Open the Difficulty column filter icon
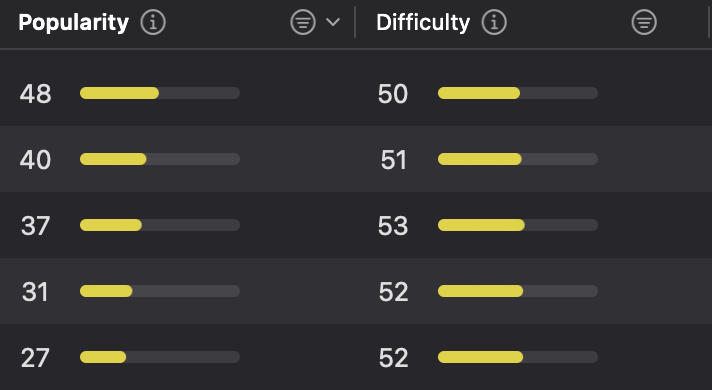This screenshot has width=712, height=390. pos(644,22)
